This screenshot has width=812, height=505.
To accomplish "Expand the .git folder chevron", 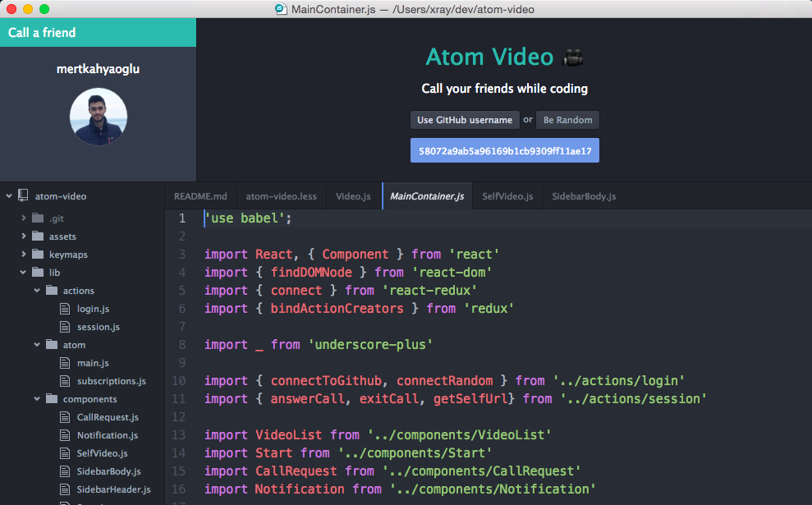I will pos(23,218).
